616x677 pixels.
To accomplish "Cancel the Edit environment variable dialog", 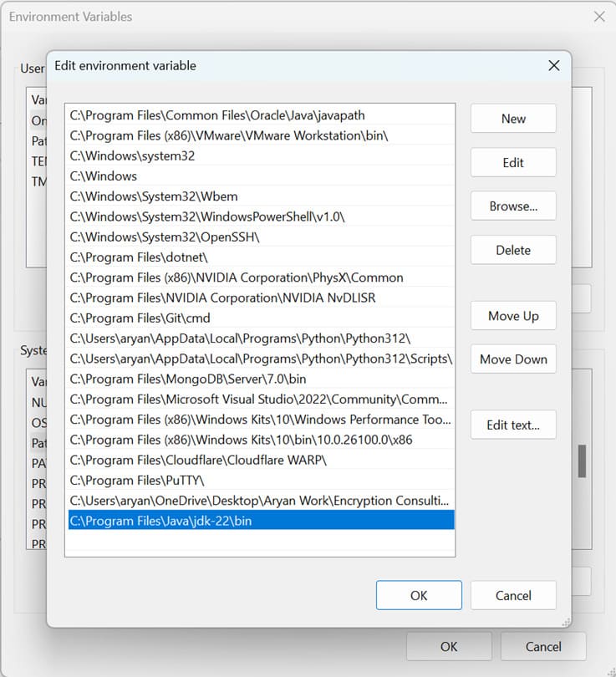I will [x=513, y=595].
